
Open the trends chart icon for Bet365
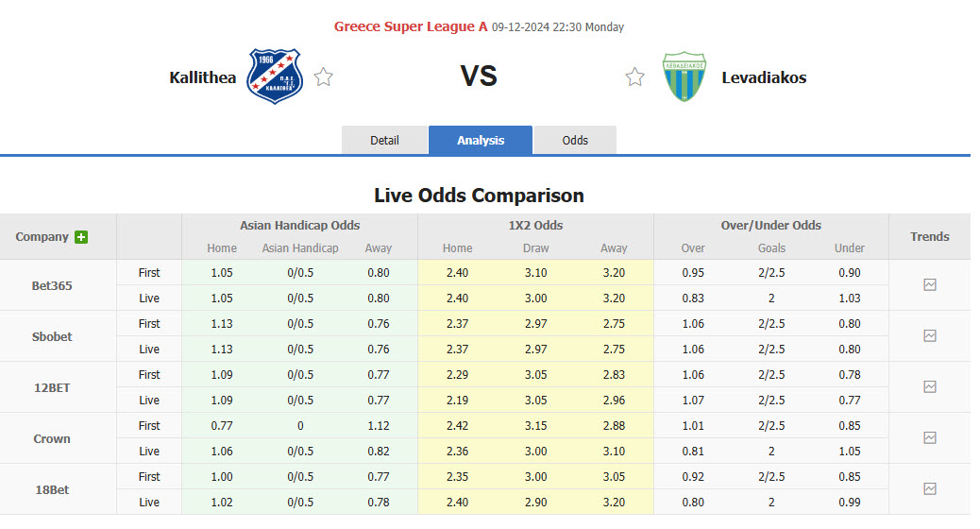[x=929, y=284]
